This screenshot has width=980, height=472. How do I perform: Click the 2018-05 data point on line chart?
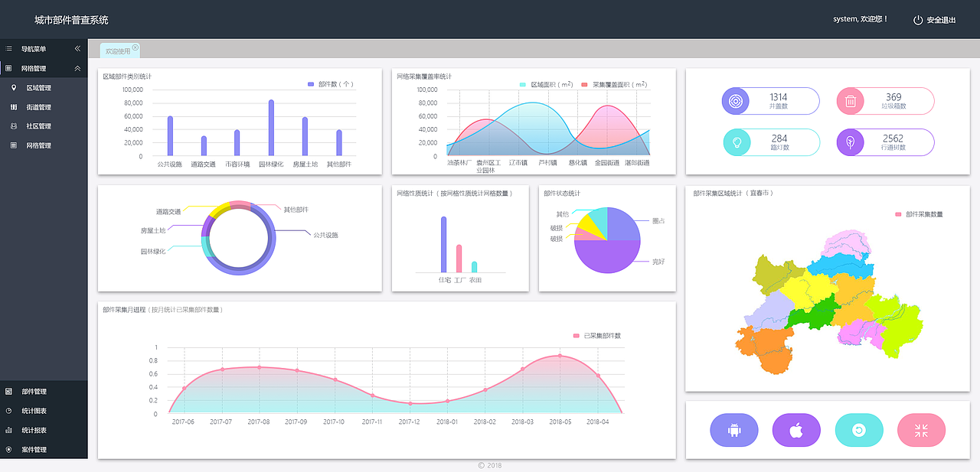coord(560,356)
